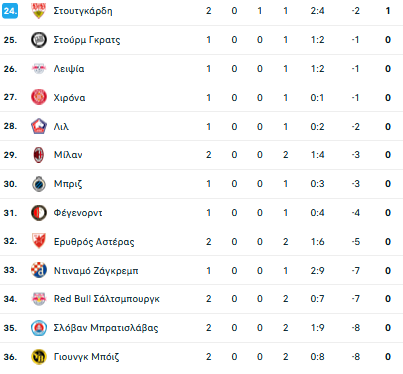Open the Red Bull Σάλτσμπουργκ team link

click(x=107, y=299)
